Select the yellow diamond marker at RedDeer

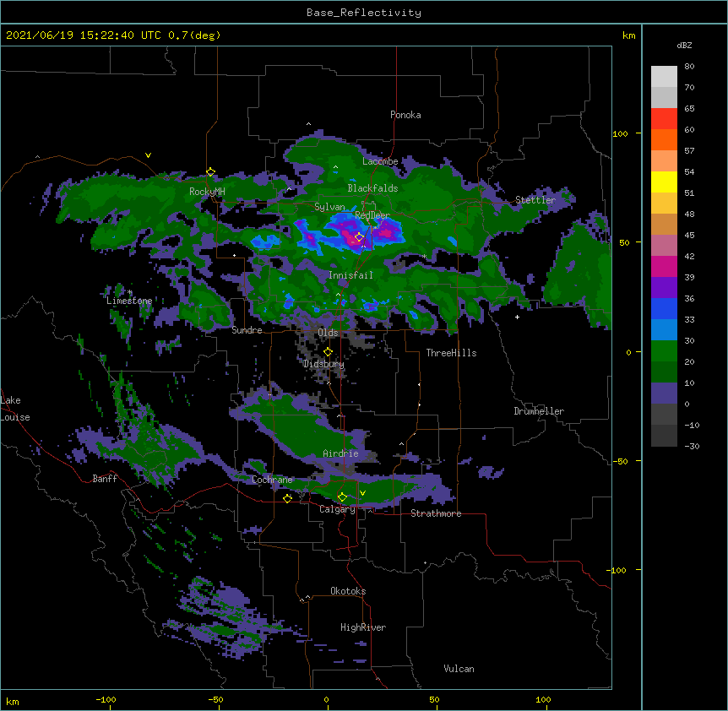pyautogui.click(x=359, y=237)
